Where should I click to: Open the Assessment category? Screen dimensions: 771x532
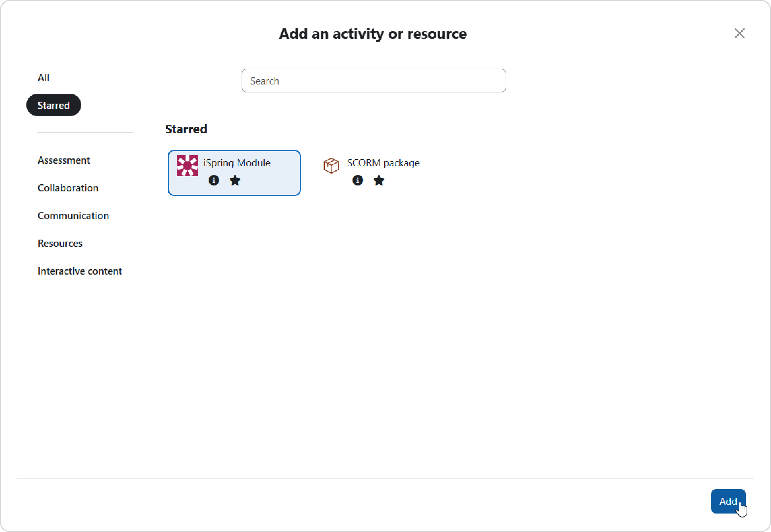tap(64, 160)
